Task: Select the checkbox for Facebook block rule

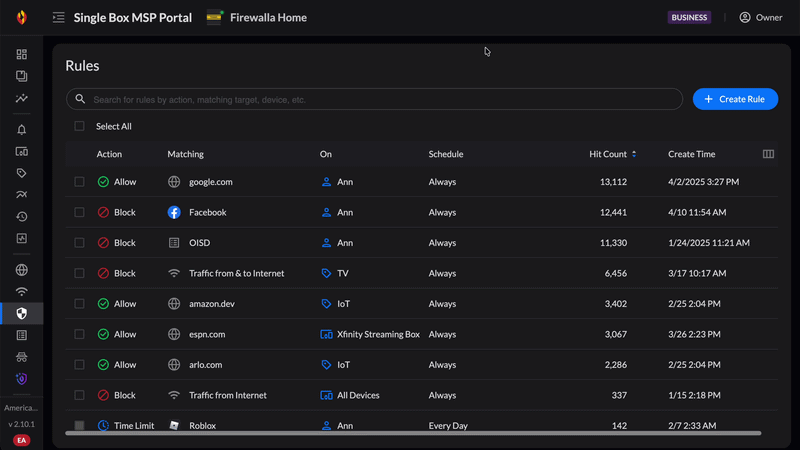Action: pyautogui.click(x=79, y=212)
